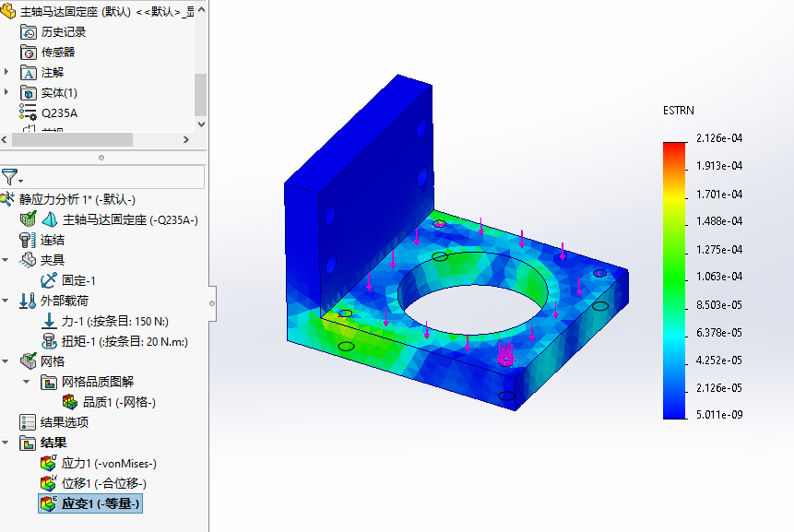Select the 静应力分析 1* study icon
The image size is (794, 532).
tap(7, 199)
